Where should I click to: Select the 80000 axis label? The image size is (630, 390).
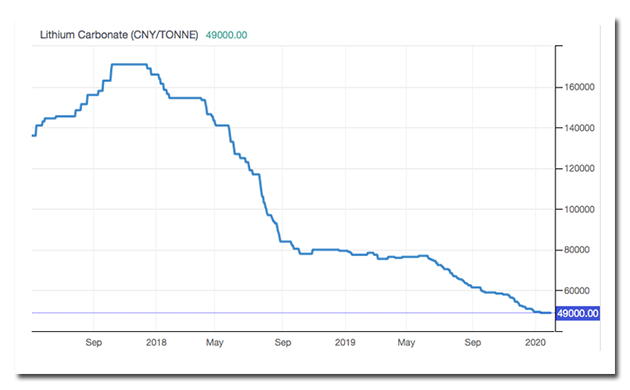coord(577,250)
